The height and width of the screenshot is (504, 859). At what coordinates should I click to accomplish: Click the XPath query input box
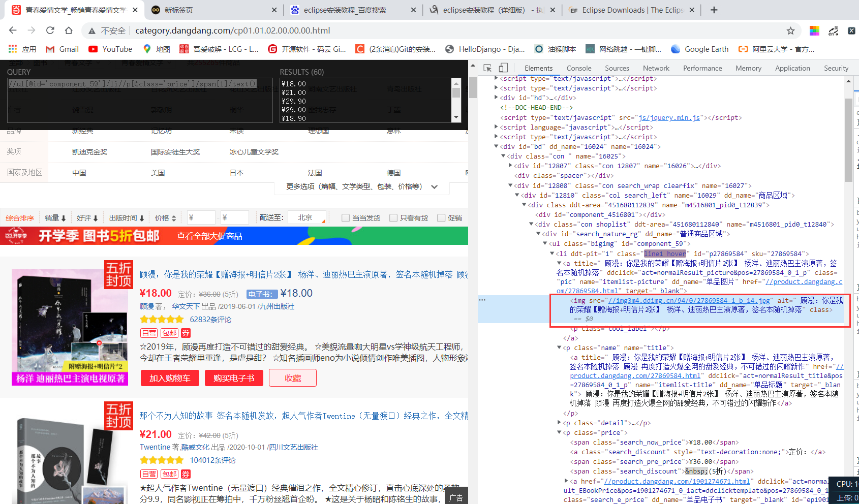(x=140, y=100)
